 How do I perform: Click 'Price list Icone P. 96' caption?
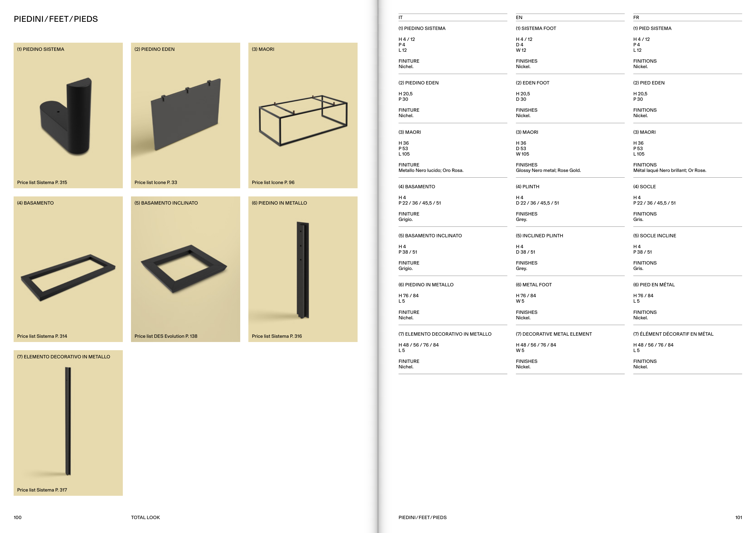click(x=273, y=183)
